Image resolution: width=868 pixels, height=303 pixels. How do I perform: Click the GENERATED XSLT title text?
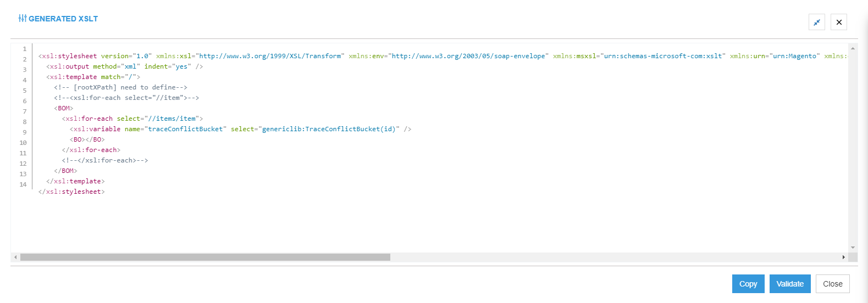[63, 19]
